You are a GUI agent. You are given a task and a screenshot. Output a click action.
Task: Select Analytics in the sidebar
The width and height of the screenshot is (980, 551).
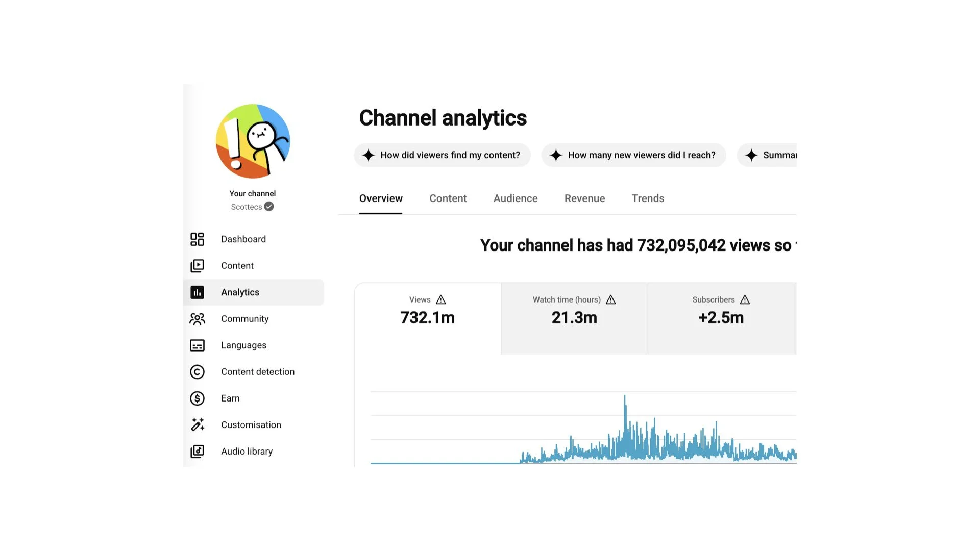(x=254, y=292)
